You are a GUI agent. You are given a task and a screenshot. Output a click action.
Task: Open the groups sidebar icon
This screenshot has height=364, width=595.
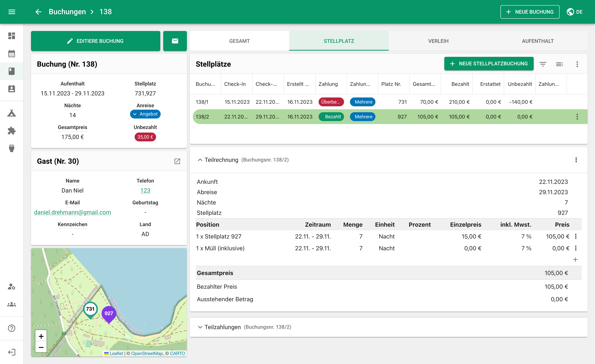tap(12, 304)
